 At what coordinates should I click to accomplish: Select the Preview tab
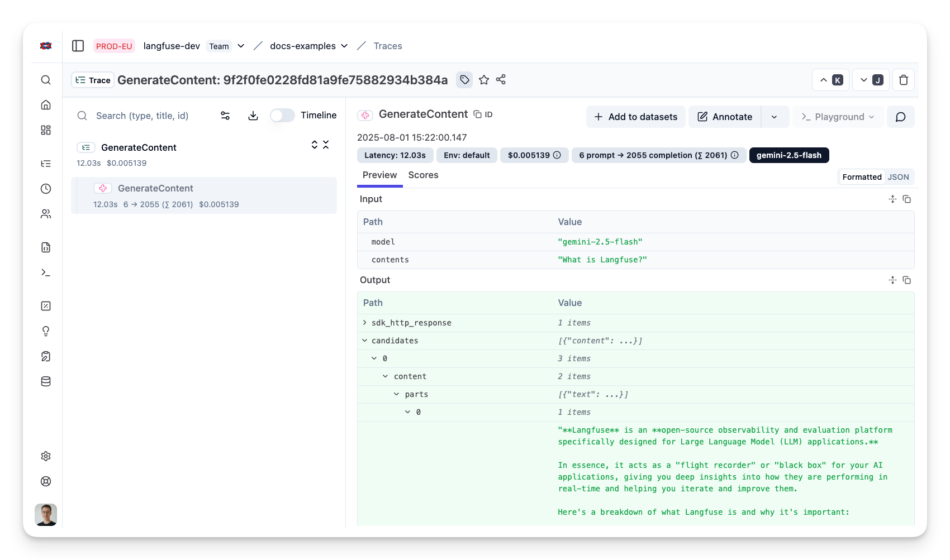point(379,175)
